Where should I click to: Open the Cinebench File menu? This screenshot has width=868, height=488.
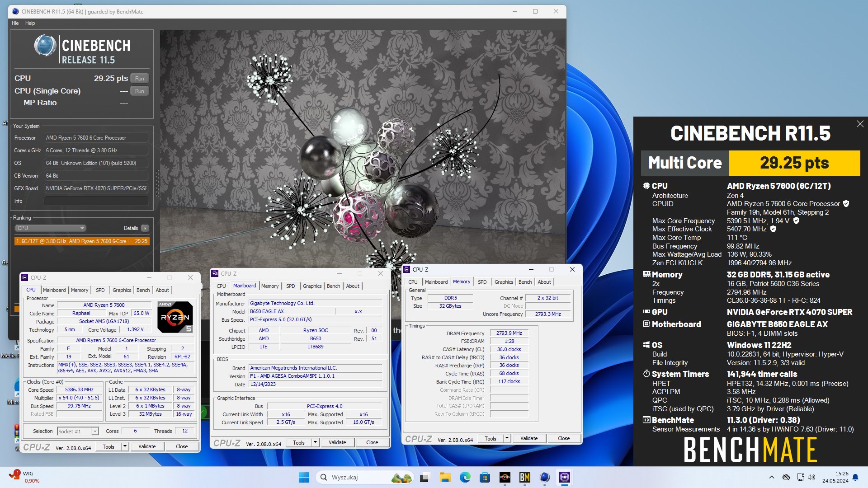coord(15,23)
